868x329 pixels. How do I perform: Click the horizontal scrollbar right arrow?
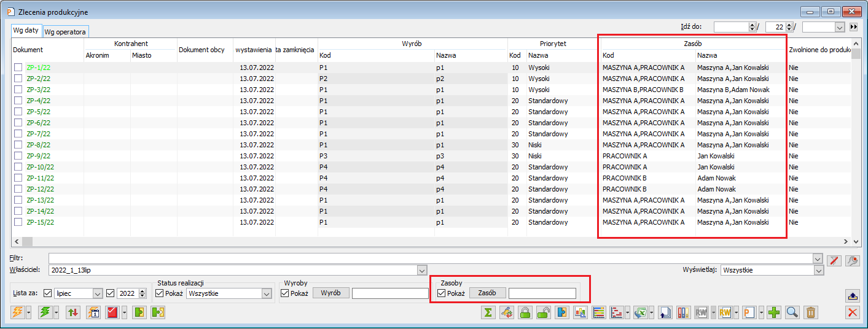[846, 242]
